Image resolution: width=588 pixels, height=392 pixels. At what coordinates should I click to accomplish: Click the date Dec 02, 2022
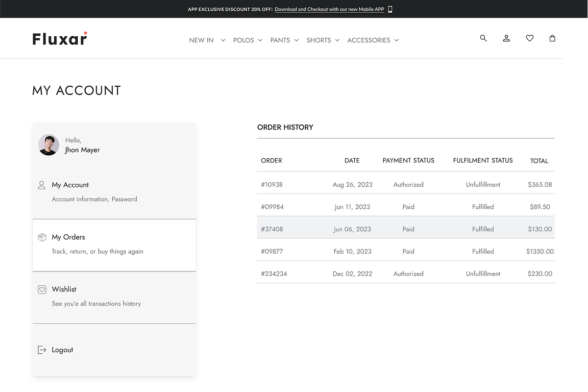click(x=352, y=274)
